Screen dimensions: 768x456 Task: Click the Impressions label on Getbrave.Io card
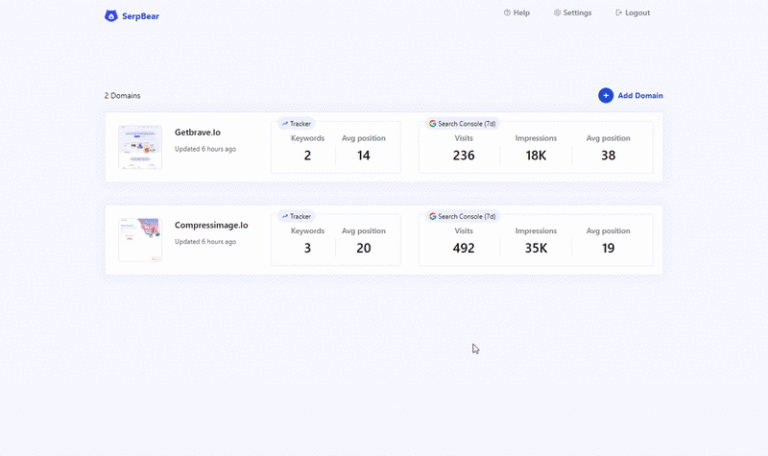(536, 138)
